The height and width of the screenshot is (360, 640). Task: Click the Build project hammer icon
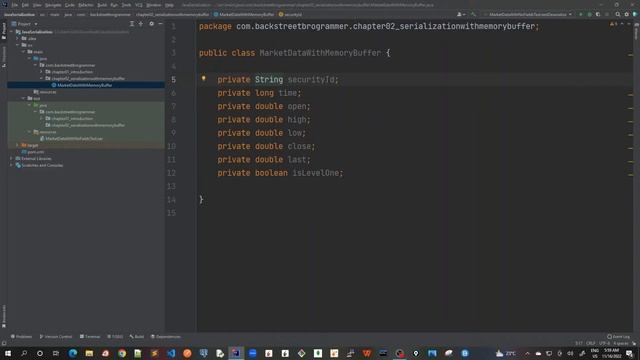pos(473,14)
